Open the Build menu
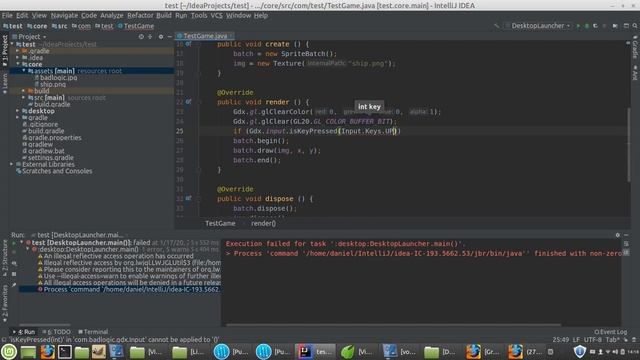Image resolution: width=640 pixels, height=360 pixels. pos(164,16)
